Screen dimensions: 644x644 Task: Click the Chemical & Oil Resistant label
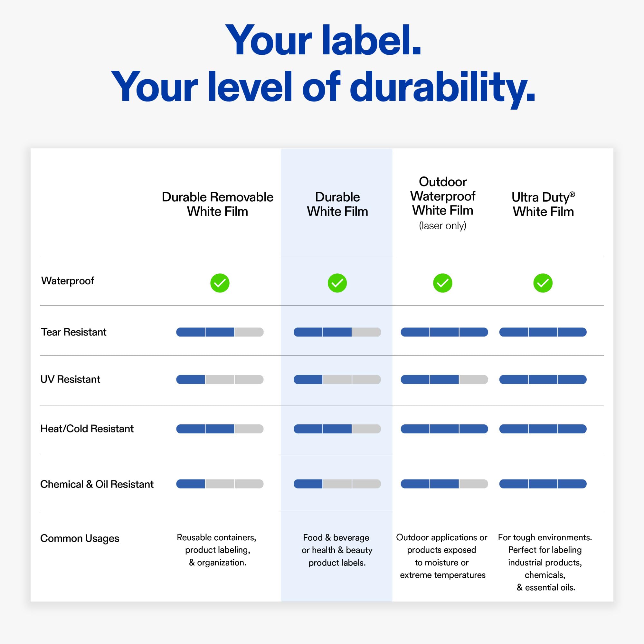click(x=97, y=484)
